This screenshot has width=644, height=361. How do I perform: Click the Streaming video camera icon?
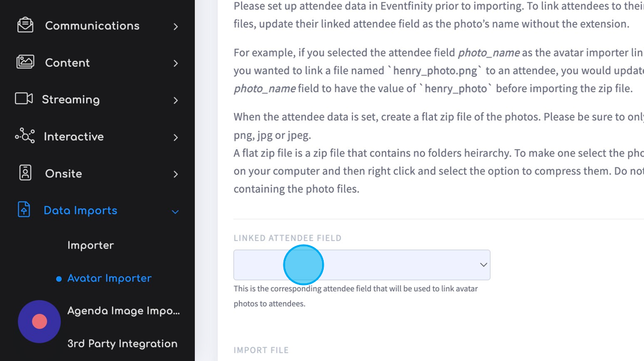tap(24, 98)
